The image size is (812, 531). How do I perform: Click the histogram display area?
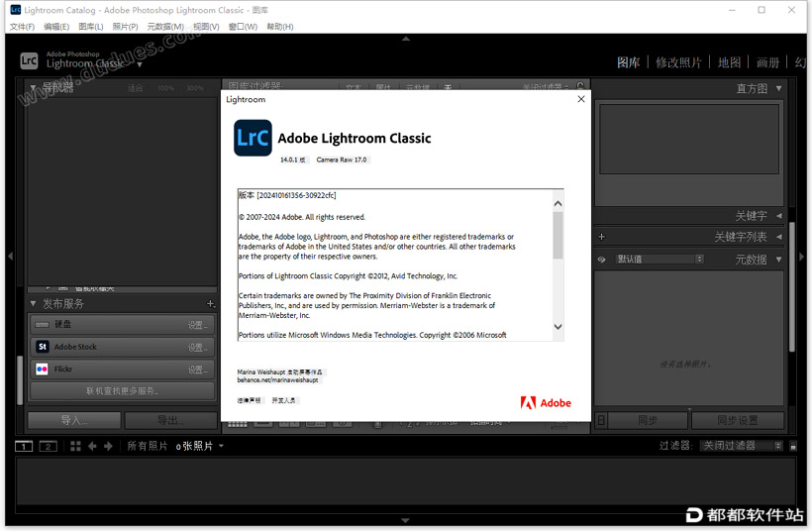[689, 139]
